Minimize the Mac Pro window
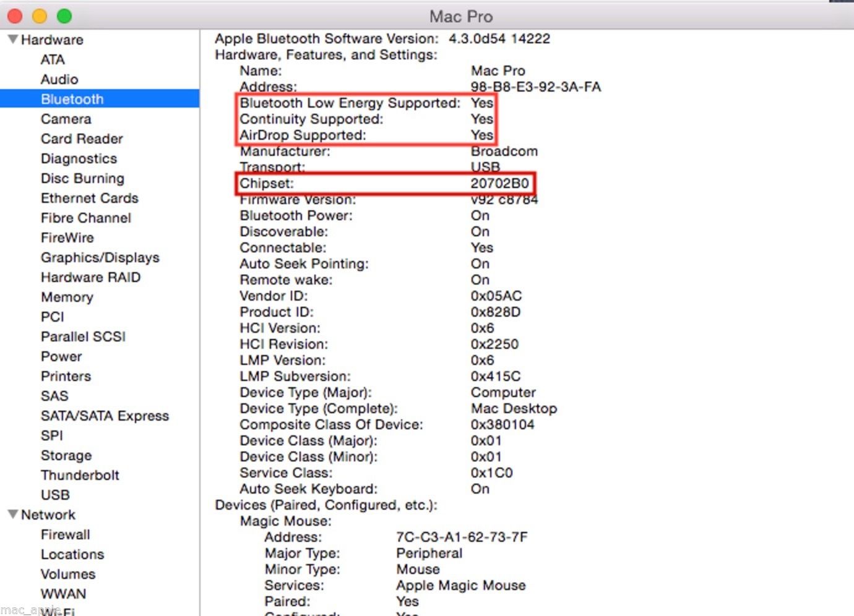This screenshot has height=616, width=854. (39, 16)
